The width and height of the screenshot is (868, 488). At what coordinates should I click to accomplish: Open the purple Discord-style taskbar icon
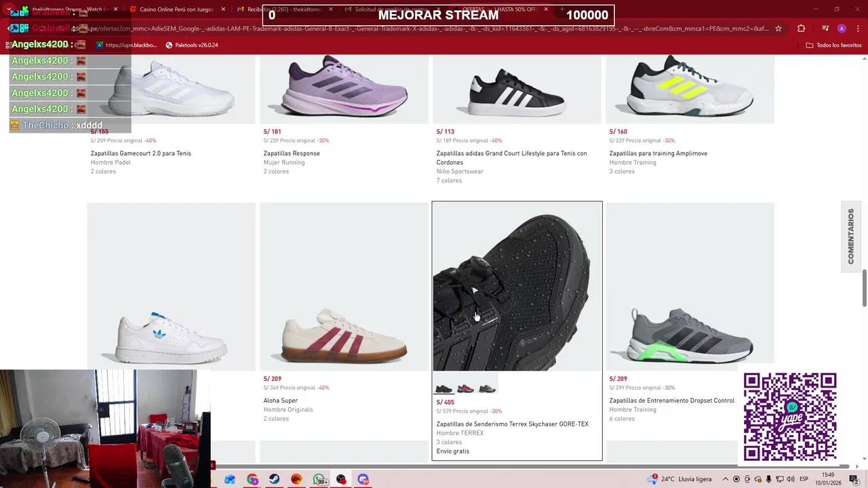[363, 479]
